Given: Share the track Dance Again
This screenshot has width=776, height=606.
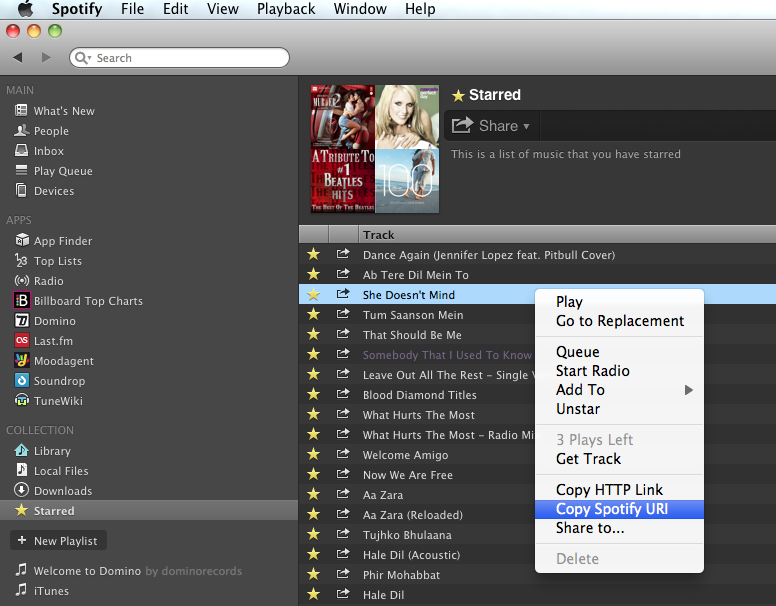Looking at the screenshot, I should click(x=342, y=254).
